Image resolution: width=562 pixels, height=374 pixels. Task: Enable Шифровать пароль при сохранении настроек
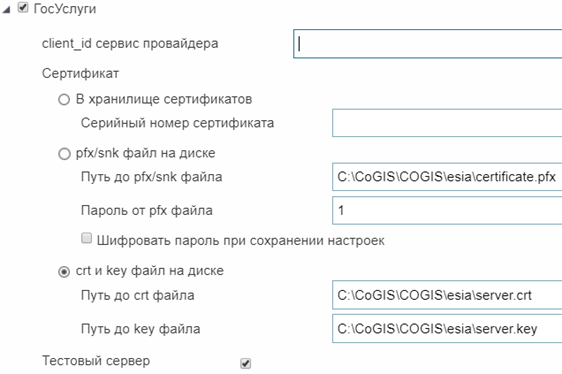(86, 238)
